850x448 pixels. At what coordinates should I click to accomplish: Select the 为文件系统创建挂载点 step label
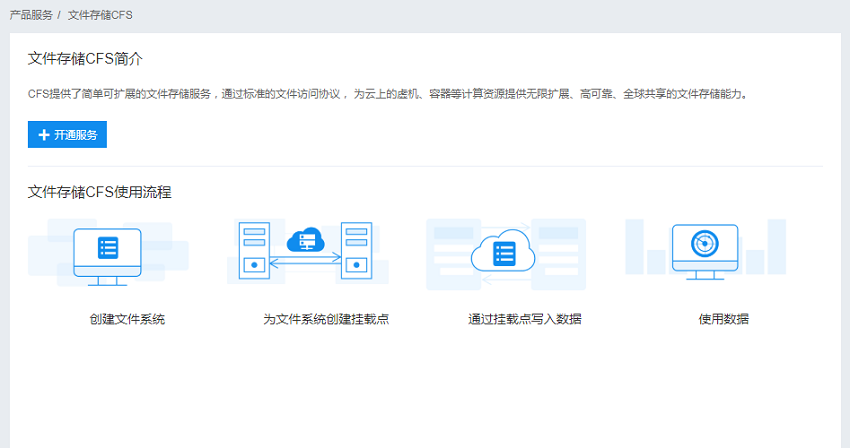point(326,319)
